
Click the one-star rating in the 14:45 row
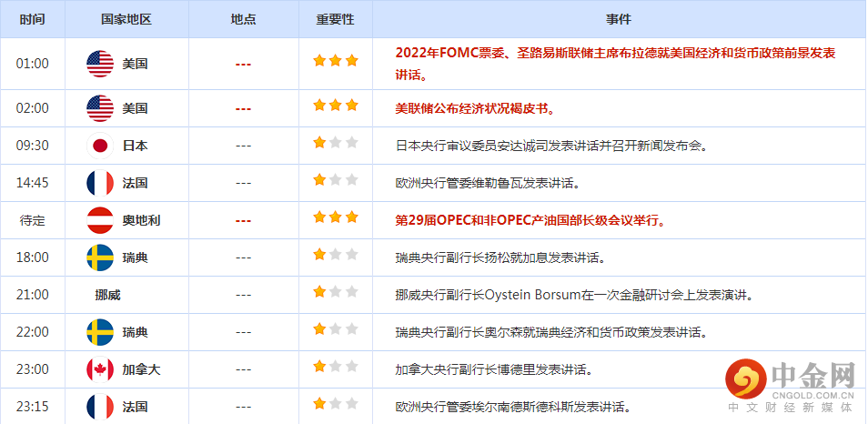point(336,180)
